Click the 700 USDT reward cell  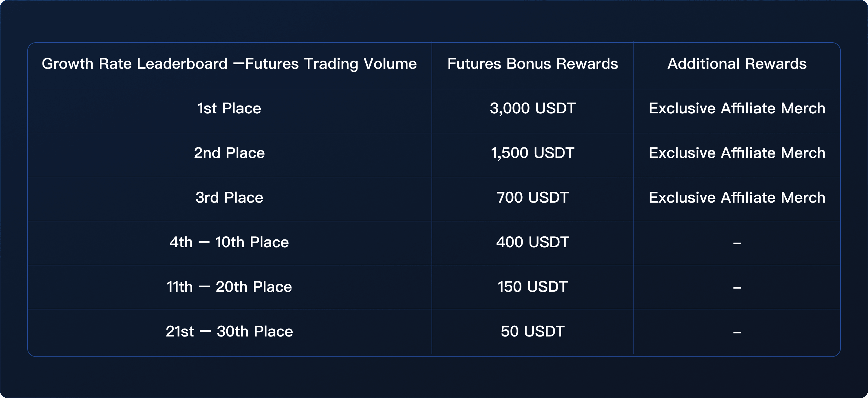click(532, 197)
